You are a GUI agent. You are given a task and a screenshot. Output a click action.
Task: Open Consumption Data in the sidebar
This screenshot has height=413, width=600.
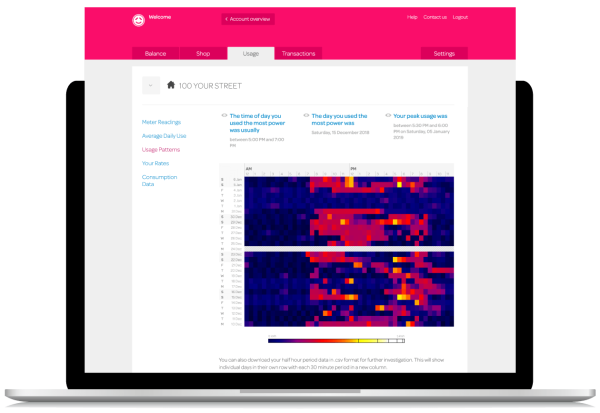[x=161, y=180]
